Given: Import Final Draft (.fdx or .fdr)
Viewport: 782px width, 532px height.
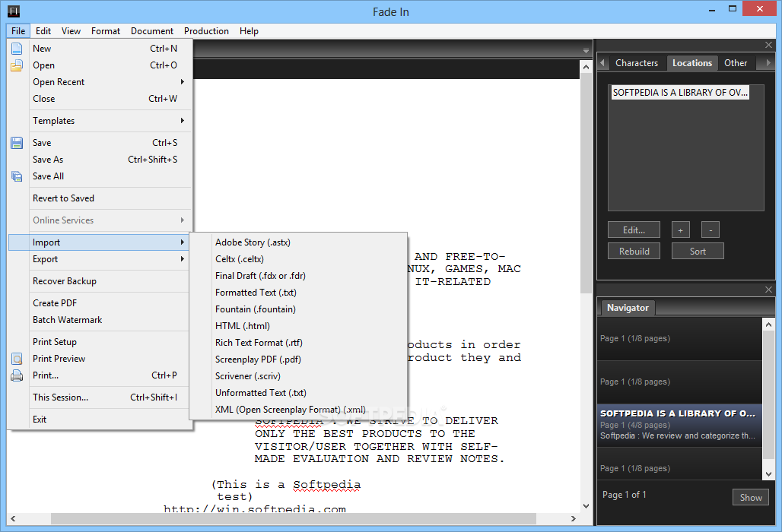Looking at the screenshot, I should pyautogui.click(x=298, y=276).
